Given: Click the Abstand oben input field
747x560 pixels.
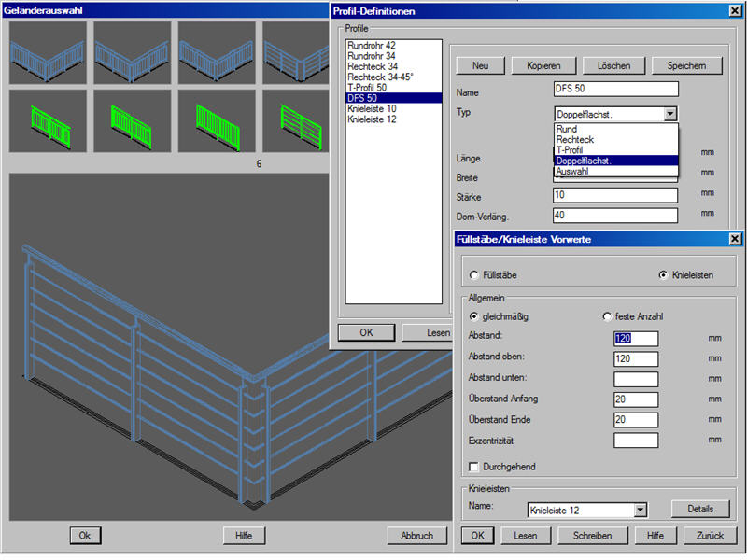Looking at the screenshot, I should click(636, 359).
